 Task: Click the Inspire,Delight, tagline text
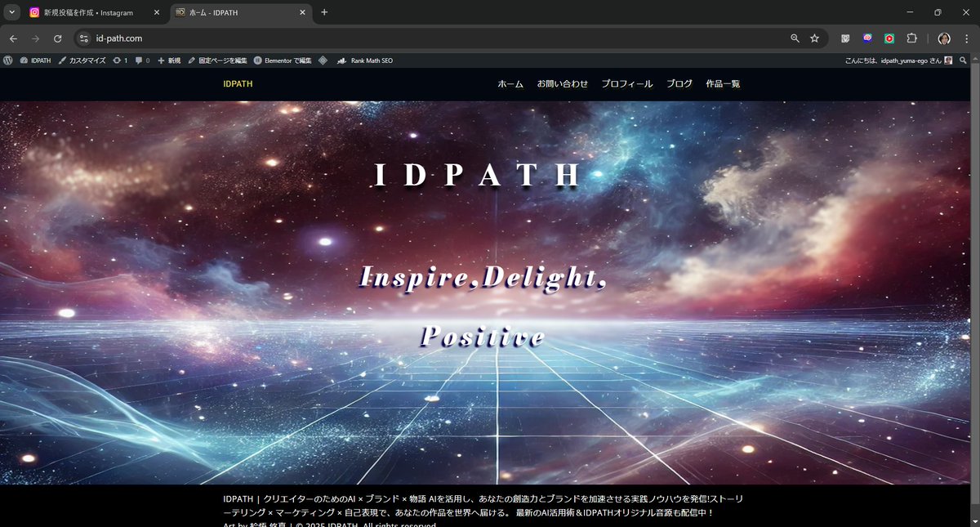click(483, 277)
